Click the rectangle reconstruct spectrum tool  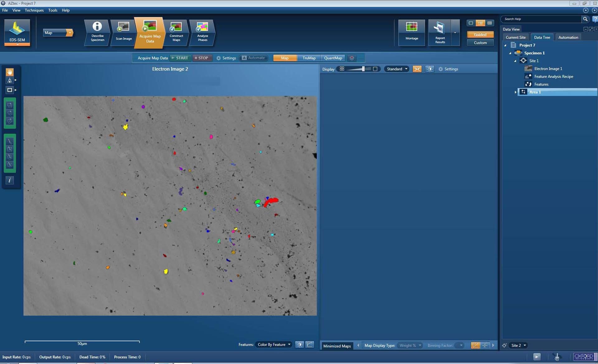point(10,149)
